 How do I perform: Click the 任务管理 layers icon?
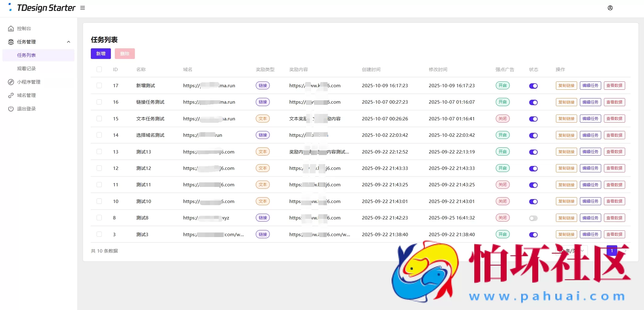tap(11, 42)
